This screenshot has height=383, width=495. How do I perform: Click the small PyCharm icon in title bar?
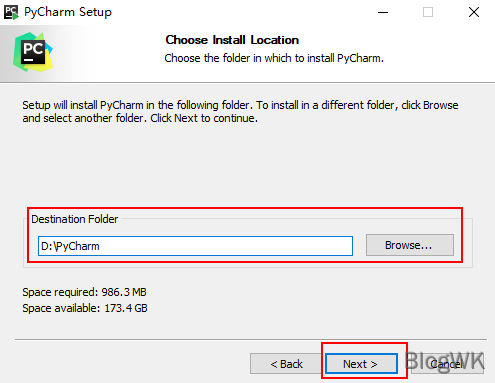(x=11, y=12)
